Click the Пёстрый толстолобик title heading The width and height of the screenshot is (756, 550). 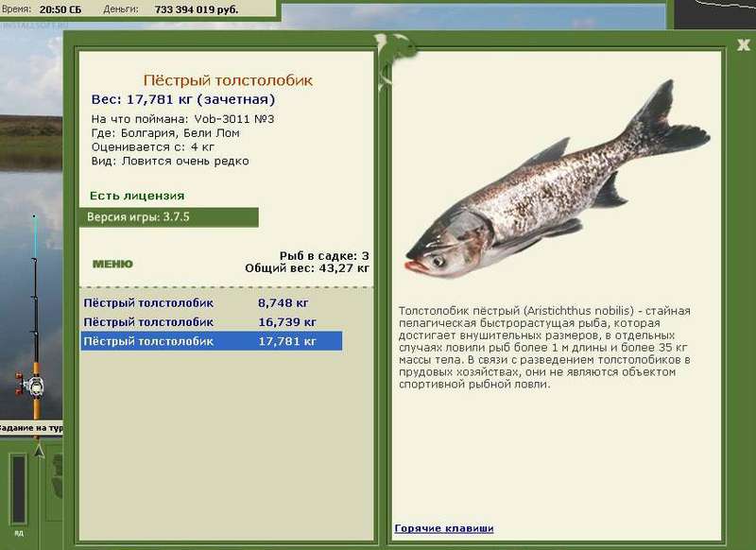(x=228, y=80)
